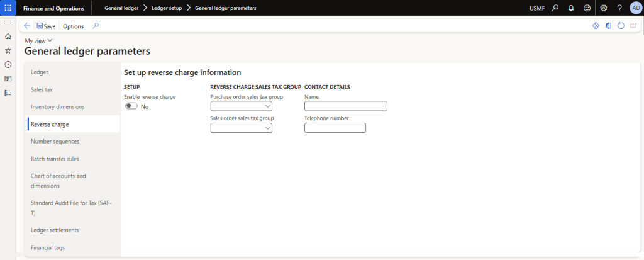644x260 pixels.
Task: Click the Ledger setup breadcrumb link
Action: tap(167, 8)
